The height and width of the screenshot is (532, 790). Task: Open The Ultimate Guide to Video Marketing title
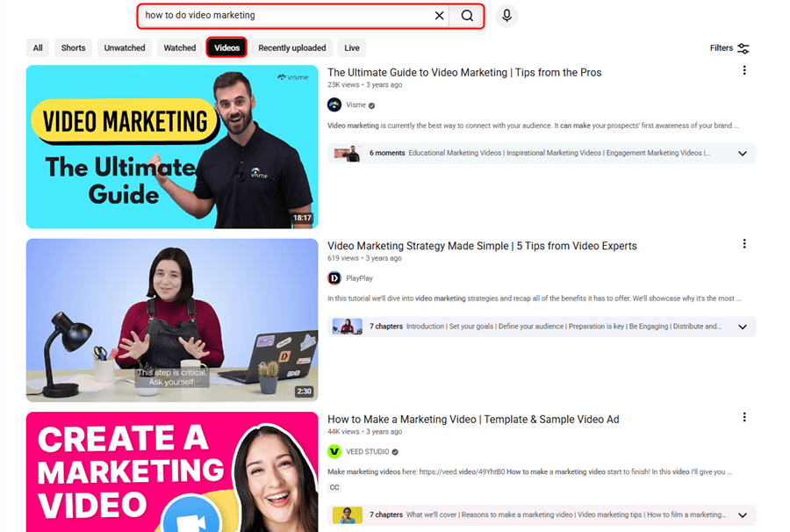(464, 73)
